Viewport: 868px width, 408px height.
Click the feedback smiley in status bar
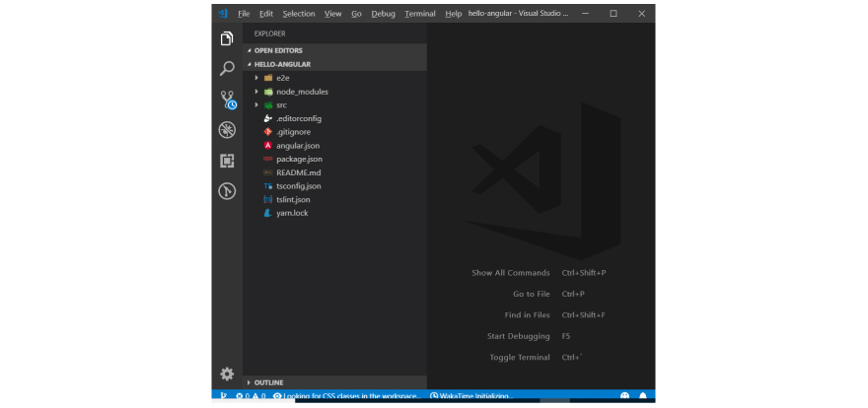pos(625,396)
